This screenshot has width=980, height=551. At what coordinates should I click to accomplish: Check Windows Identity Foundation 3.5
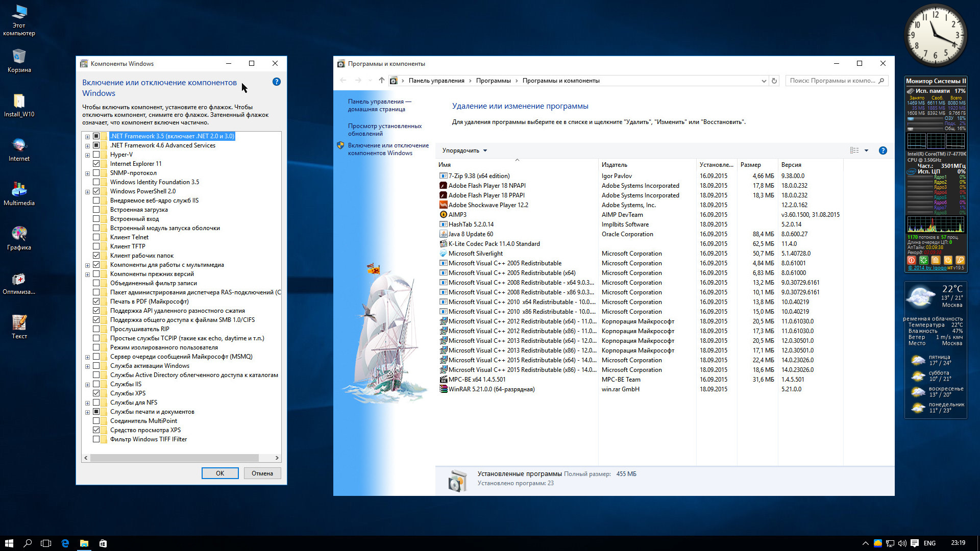tap(96, 182)
